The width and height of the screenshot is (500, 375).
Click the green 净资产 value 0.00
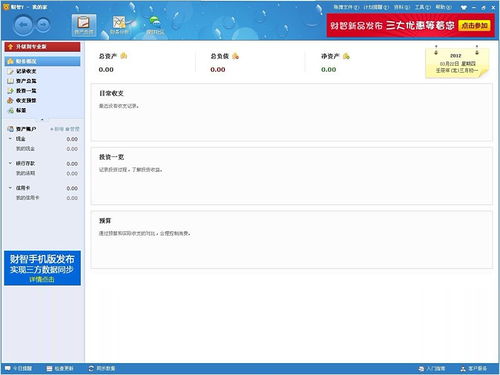click(329, 70)
